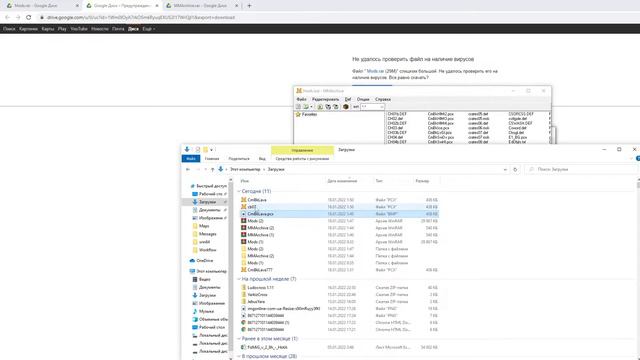Sort files by the 'Дата изменения' column header
The height and width of the screenshot is (360, 640).
(342, 180)
